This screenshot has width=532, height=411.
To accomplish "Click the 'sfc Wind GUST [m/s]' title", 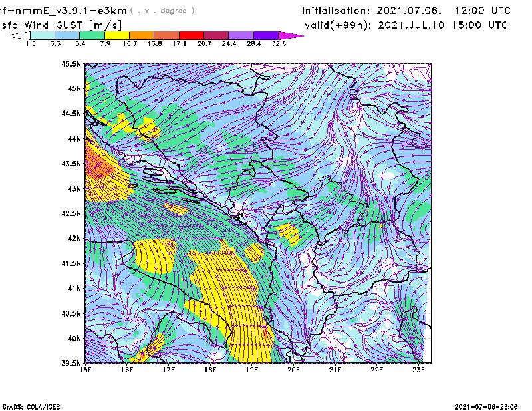I will click(x=61, y=25).
